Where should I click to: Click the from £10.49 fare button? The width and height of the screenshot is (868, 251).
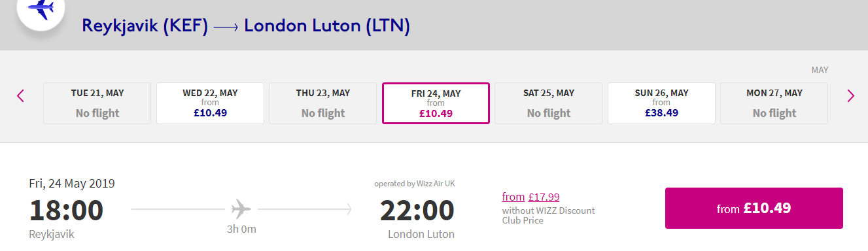754,209
